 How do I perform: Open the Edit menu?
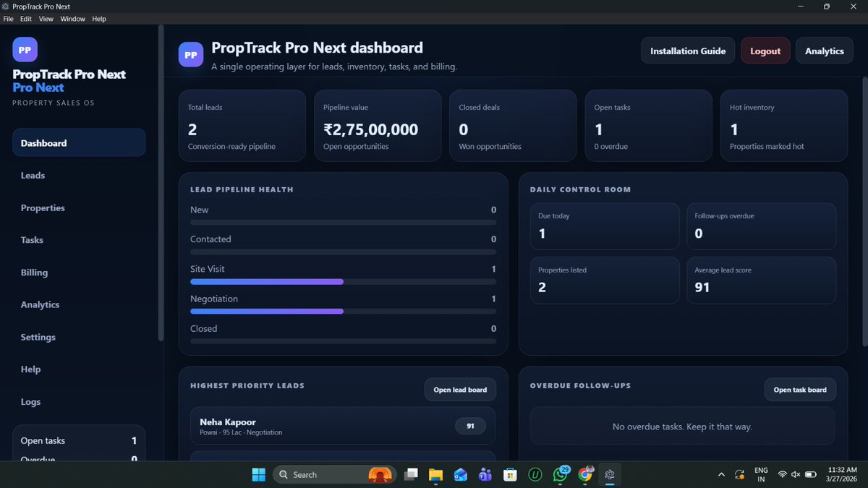[25, 19]
